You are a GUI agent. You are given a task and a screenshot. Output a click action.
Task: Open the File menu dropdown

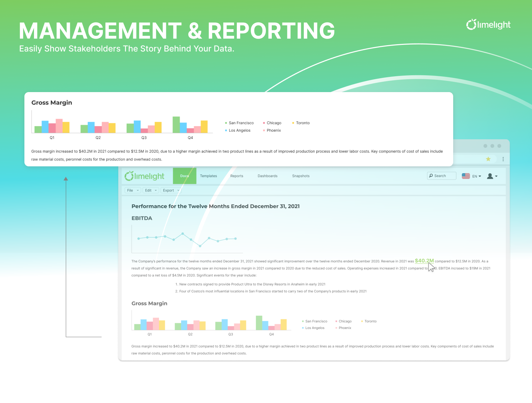coord(133,190)
